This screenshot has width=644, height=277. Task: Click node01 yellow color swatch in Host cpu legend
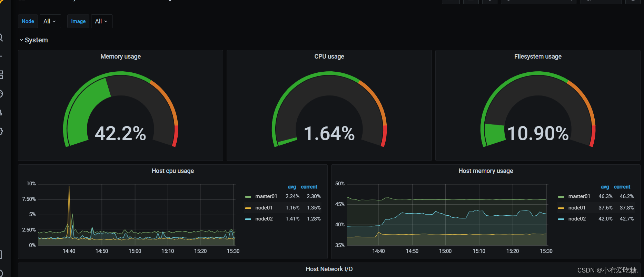coord(248,208)
